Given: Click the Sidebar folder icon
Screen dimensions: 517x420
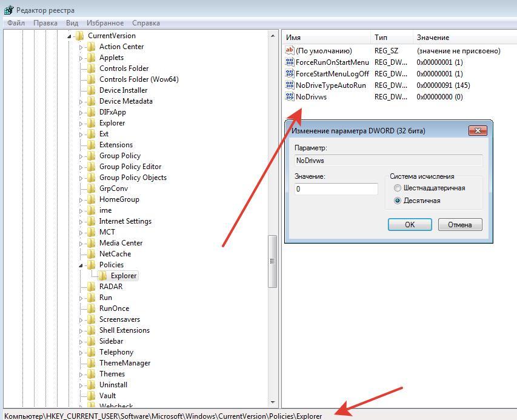Looking at the screenshot, I should coord(92,341).
